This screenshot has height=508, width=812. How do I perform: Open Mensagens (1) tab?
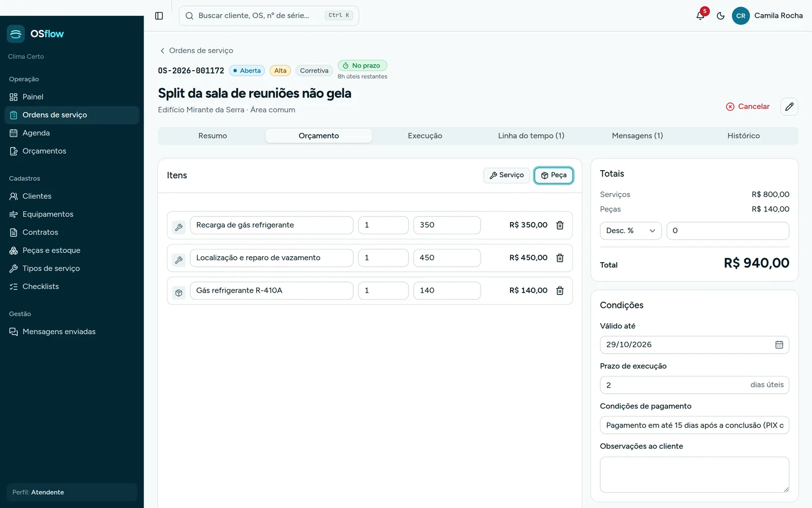pos(637,136)
